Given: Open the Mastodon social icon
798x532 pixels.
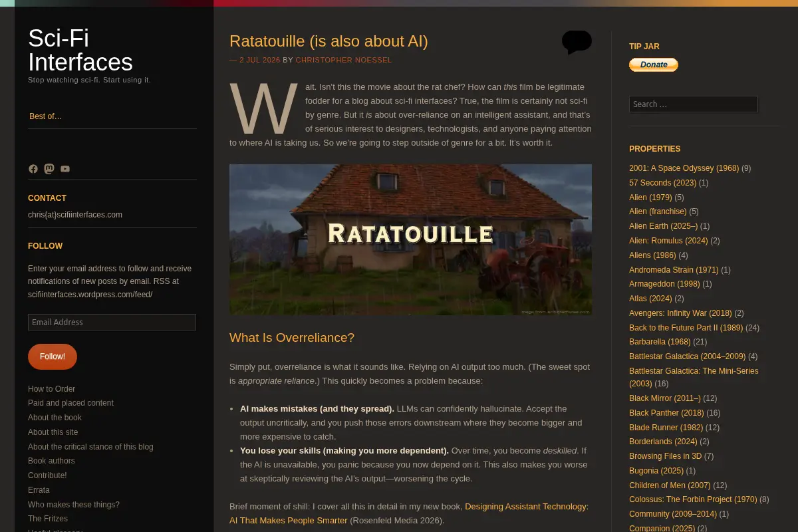Looking at the screenshot, I should coord(49,169).
